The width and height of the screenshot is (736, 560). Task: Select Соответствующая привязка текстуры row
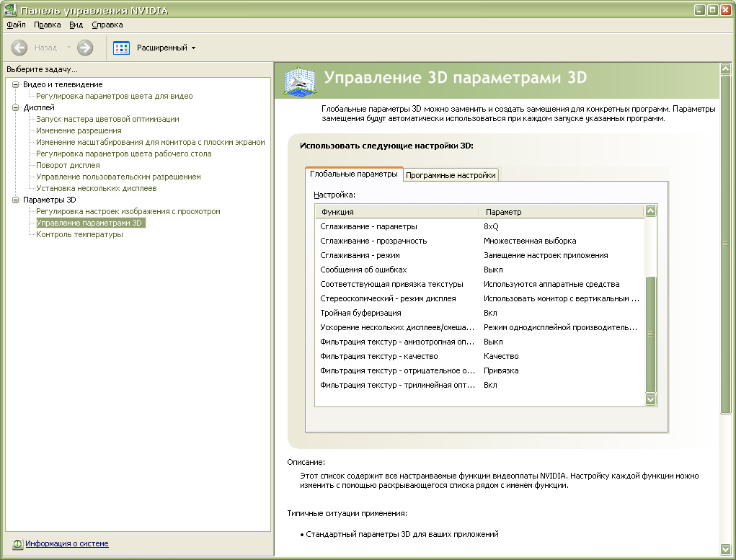pos(479,284)
